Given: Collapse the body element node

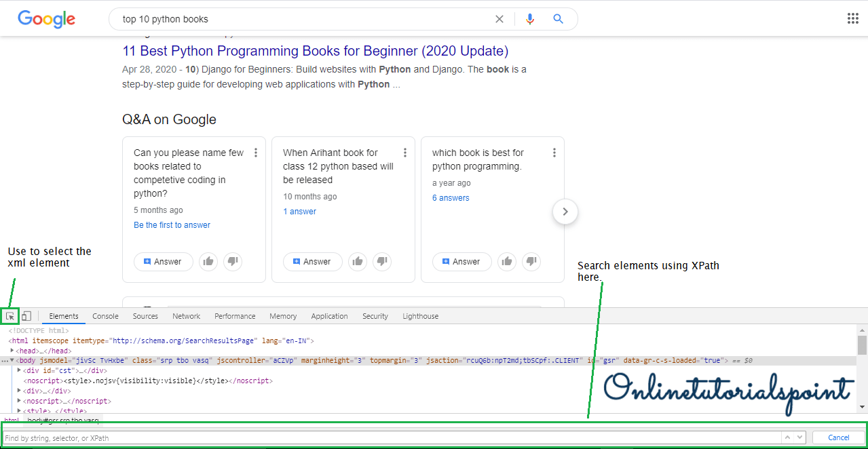Looking at the screenshot, I should click(x=12, y=360).
